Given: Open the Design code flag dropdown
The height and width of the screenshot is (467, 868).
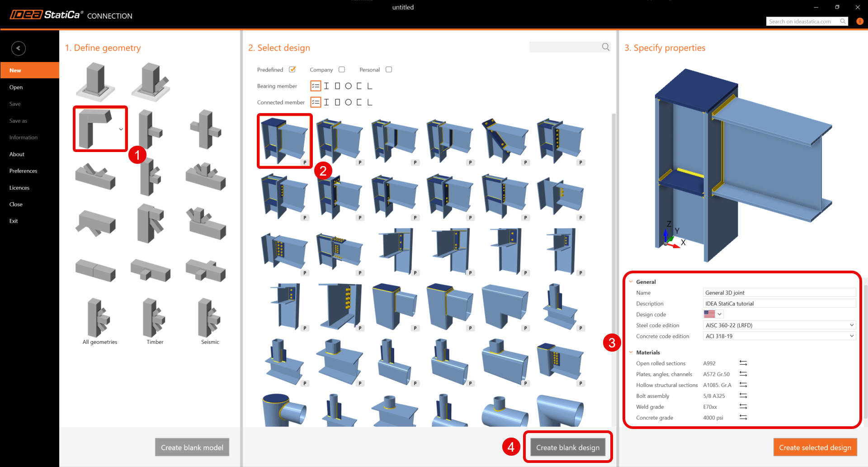Looking at the screenshot, I should click(x=713, y=314).
